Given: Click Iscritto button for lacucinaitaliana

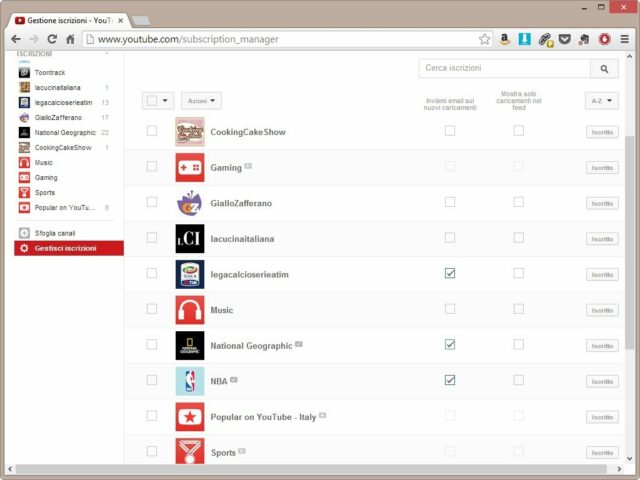Looking at the screenshot, I should point(602,239).
